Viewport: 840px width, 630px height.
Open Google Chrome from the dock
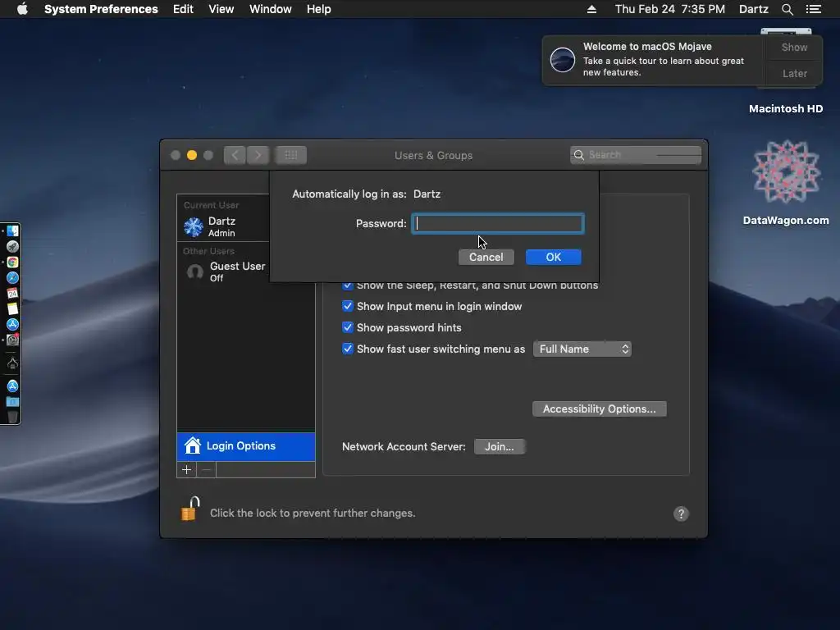[12, 262]
